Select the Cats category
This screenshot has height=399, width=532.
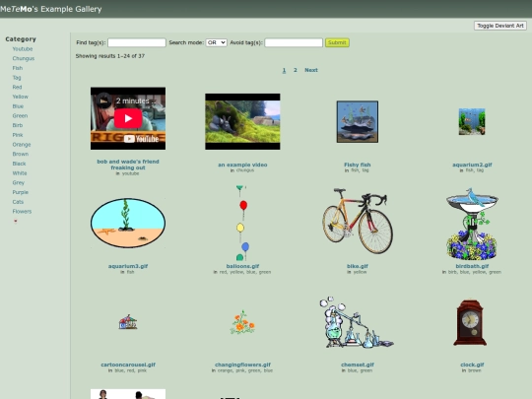point(18,202)
